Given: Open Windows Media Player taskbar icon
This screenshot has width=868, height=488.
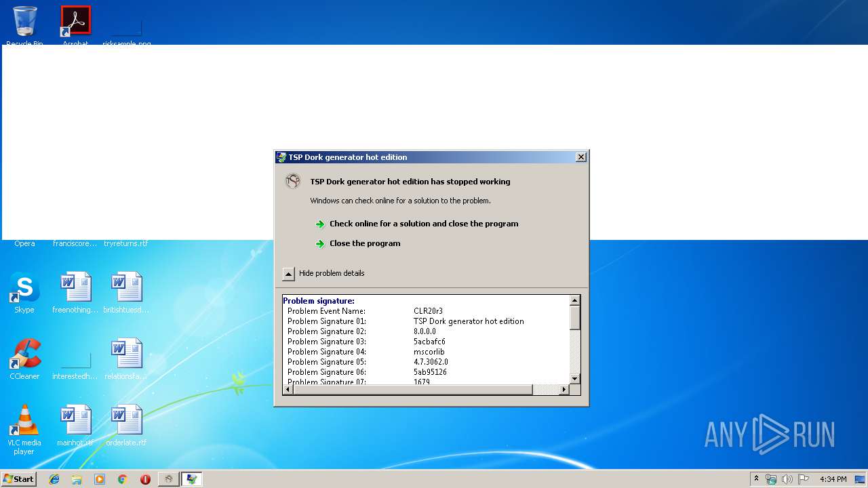Looking at the screenshot, I should click(100, 479).
